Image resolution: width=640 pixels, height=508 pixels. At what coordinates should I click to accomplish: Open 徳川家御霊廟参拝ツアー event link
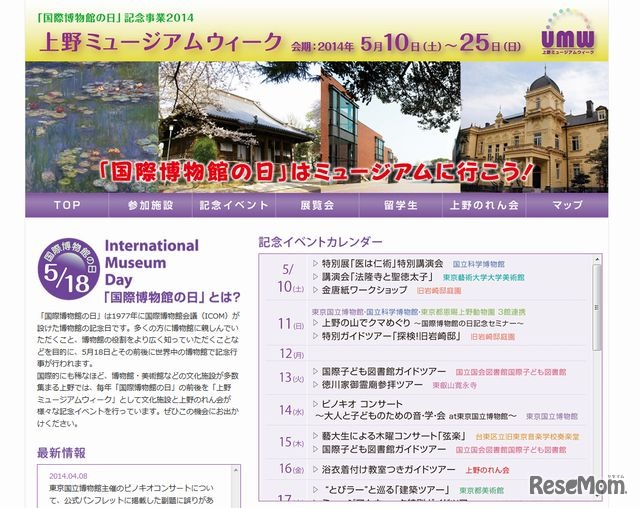[372, 385]
